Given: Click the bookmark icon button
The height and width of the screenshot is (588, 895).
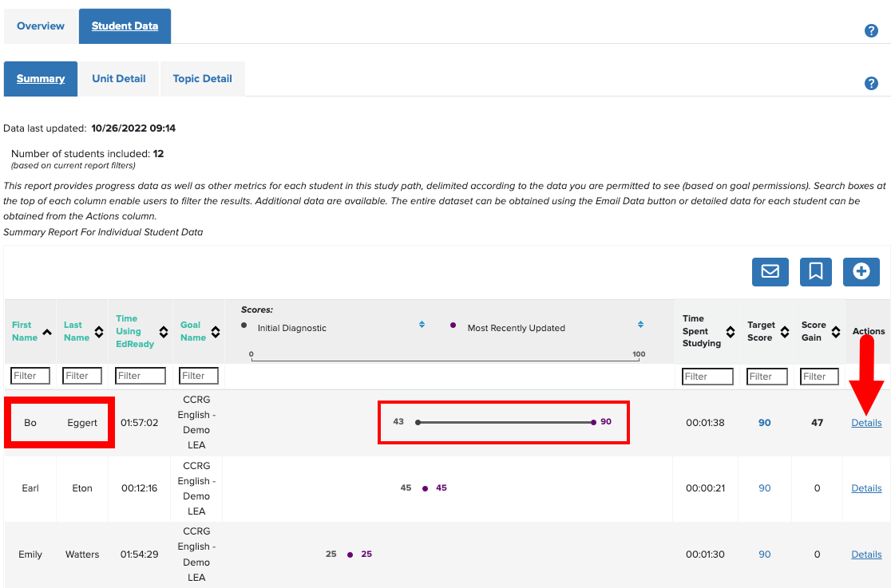Looking at the screenshot, I should [816, 271].
